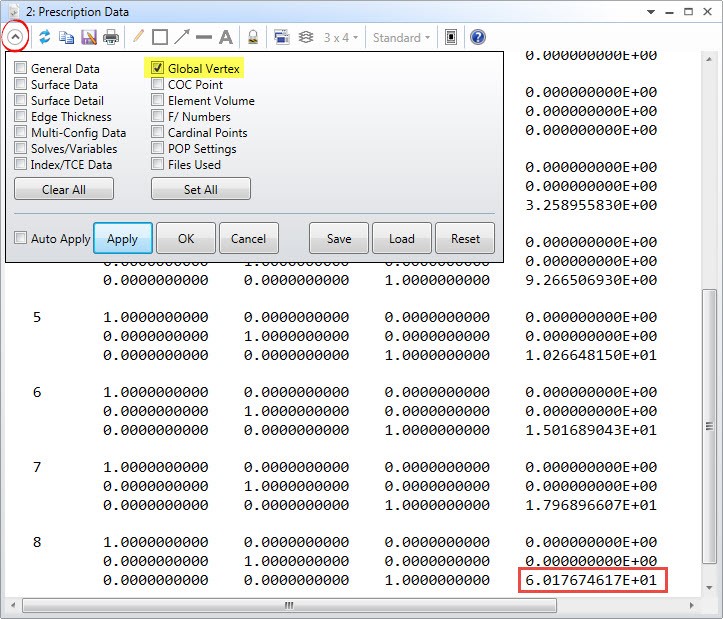723x619 pixels.
Task: Click surface number 7 row label
Action: pyautogui.click(x=37, y=467)
